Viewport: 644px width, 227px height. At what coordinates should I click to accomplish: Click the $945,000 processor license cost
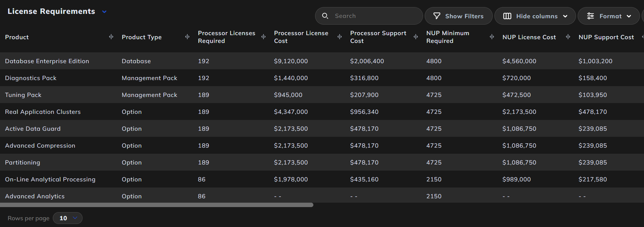(x=288, y=95)
